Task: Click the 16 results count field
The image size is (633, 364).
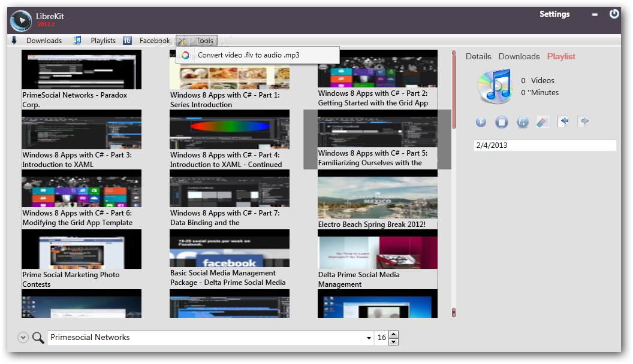Action: (x=382, y=338)
